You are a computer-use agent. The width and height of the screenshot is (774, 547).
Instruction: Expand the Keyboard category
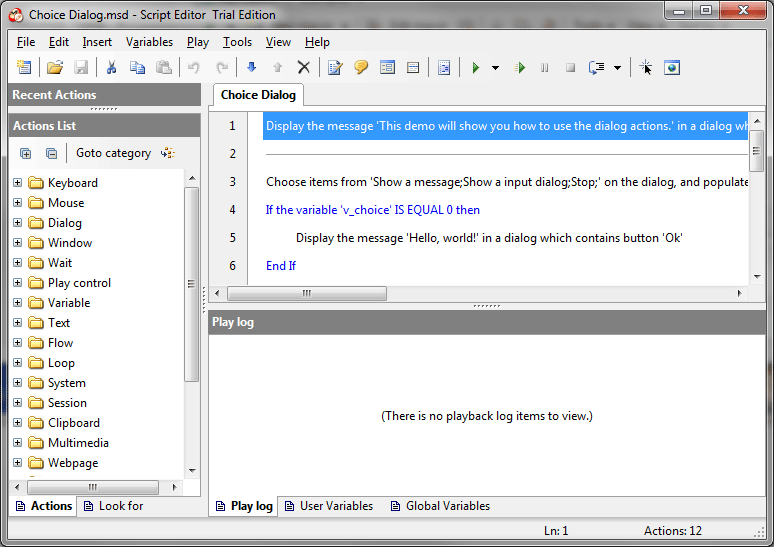(x=18, y=183)
